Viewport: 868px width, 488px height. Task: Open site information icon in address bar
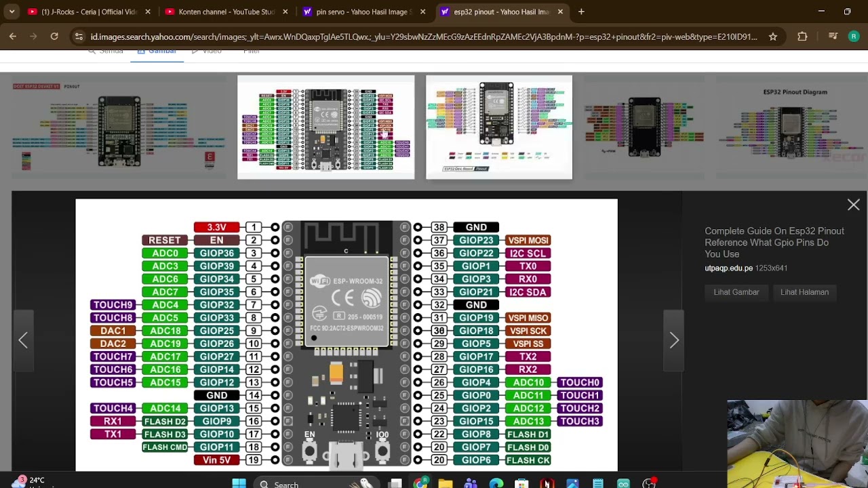coord(79,37)
